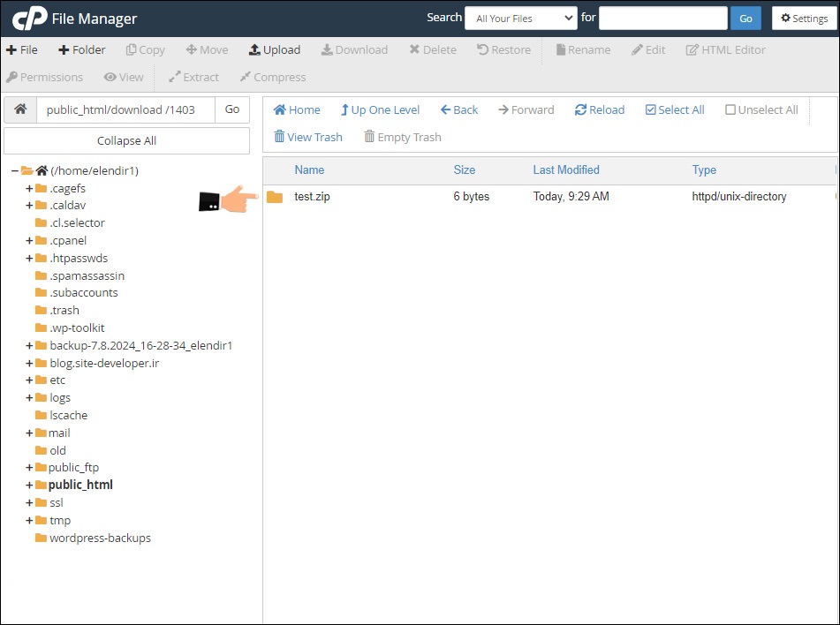Click the search text input field
This screenshot has height=625, width=840.
[662, 19]
